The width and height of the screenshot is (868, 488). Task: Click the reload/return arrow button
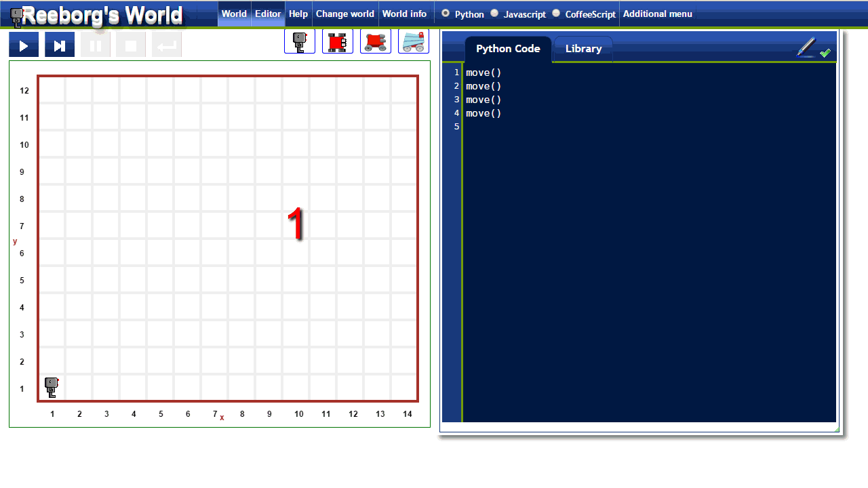(167, 45)
